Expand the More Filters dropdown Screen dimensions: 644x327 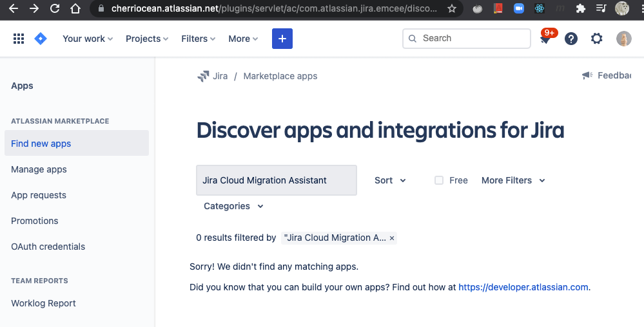tap(513, 180)
